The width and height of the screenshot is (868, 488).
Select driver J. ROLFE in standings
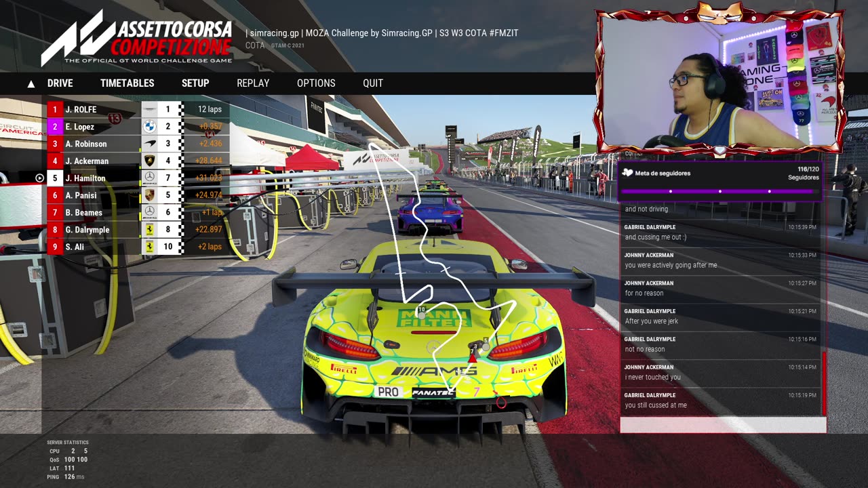pos(81,109)
